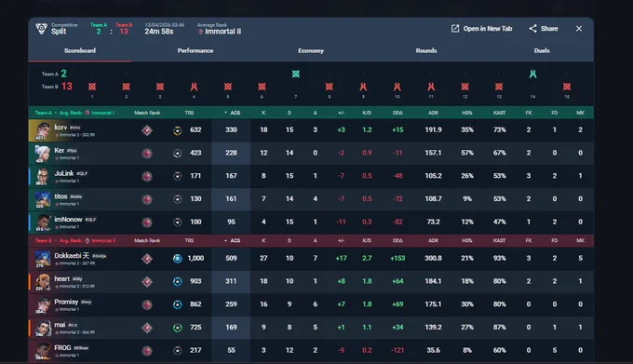Image resolution: width=633 pixels, height=364 pixels.
Task: Click Ker's agent portrait
Action: [x=43, y=154]
